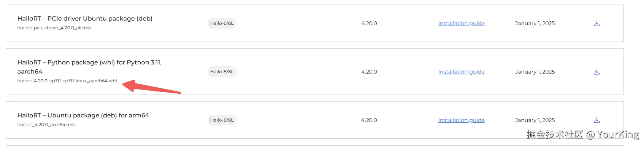This screenshot has height=146, width=644.
Task: Click the hailort-4.20.0-cp311 aarch64.whl filename
Action: [67, 81]
